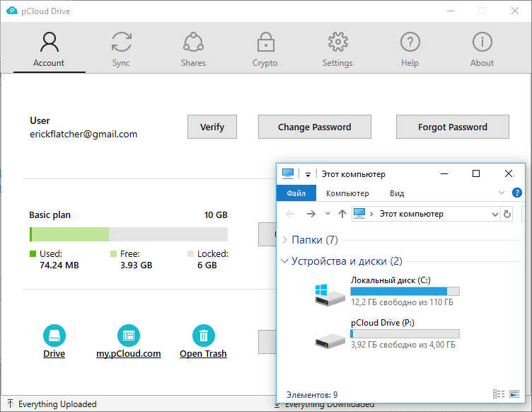
Task: Click the 6 GB locked value
Action: (x=207, y=265)
